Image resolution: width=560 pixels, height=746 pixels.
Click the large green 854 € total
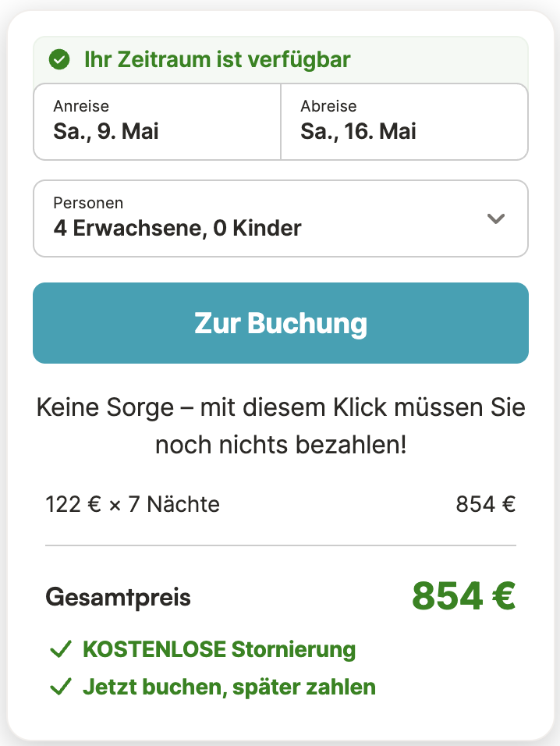463,597
